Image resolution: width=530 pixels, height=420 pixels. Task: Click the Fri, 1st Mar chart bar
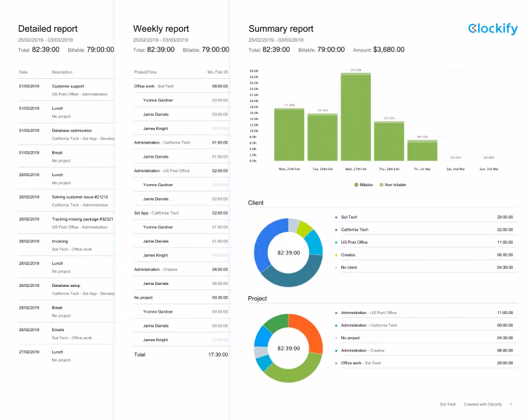[x=422, y=151]
